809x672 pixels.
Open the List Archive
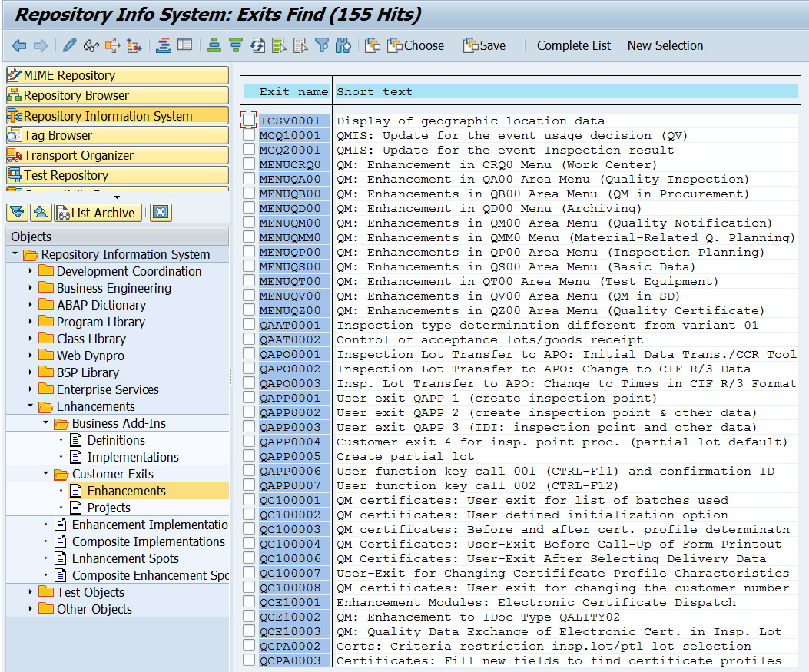tap(98, 212)
